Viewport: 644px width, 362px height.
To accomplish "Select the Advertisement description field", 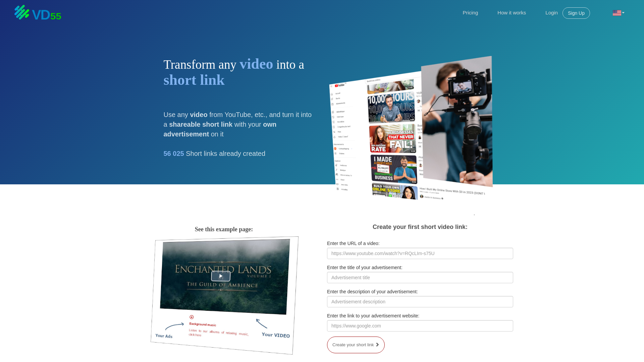I will [x=420, y=302].
